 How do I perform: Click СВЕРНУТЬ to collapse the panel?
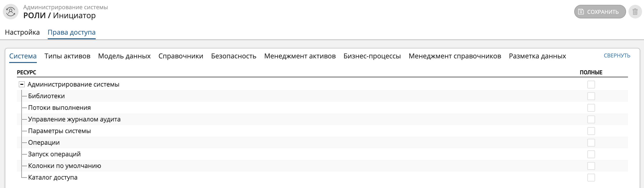(x=617, y=55)
